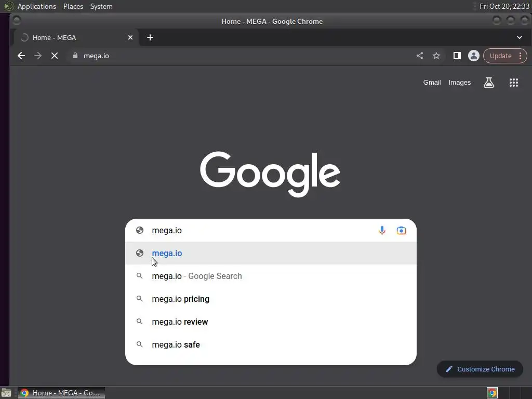Choose 'mega.io safe' suggestion
Viewport: 532px width, 399px height.
(x=271, y=345)
